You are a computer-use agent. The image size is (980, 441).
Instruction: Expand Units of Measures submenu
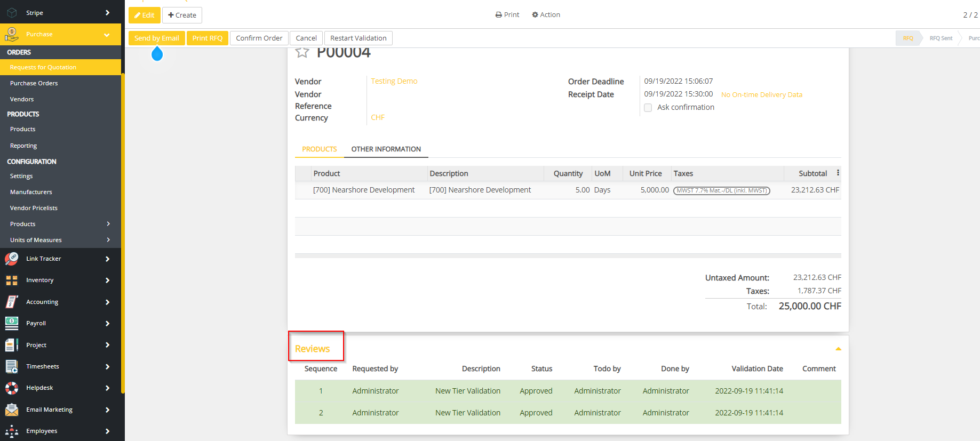click(108, 240)
